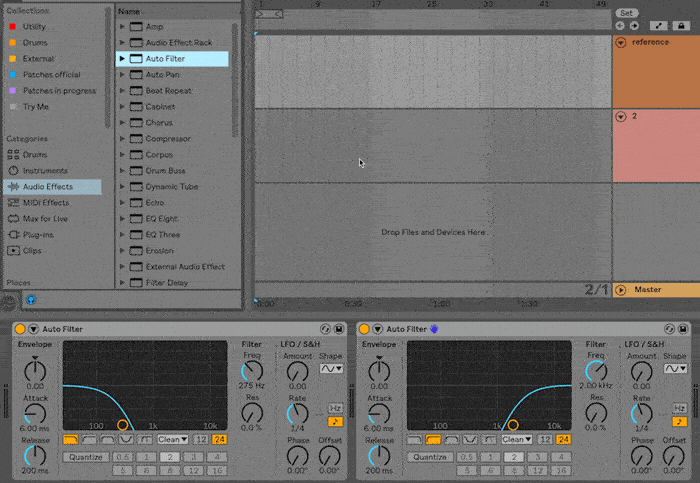The height and width of the screenshot is (483, 700).
Task: Select the blue Patches official collection
Action: [53, 75]
